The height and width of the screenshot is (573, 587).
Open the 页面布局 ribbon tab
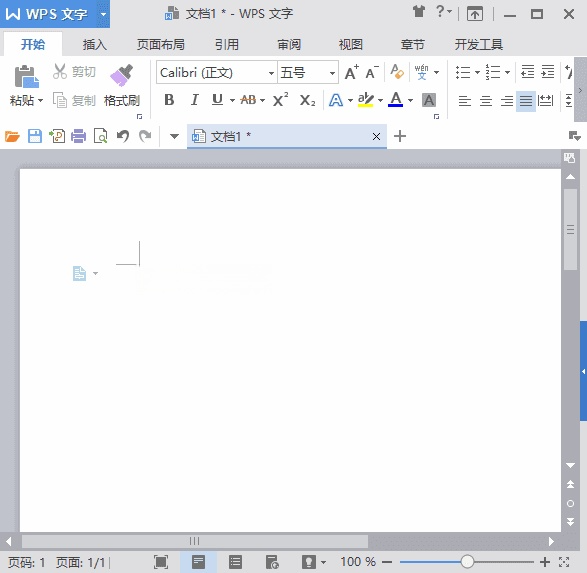tap(161, 45)
